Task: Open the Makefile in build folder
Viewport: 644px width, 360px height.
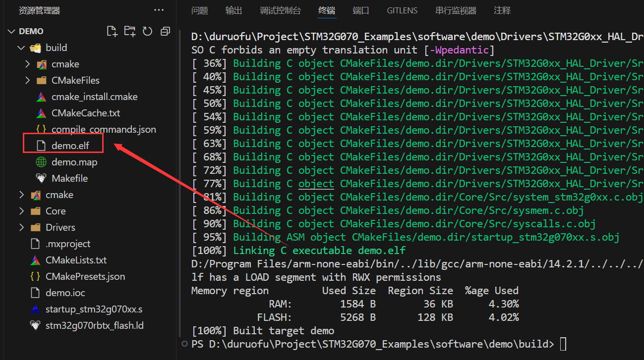Action: point(69,178)
